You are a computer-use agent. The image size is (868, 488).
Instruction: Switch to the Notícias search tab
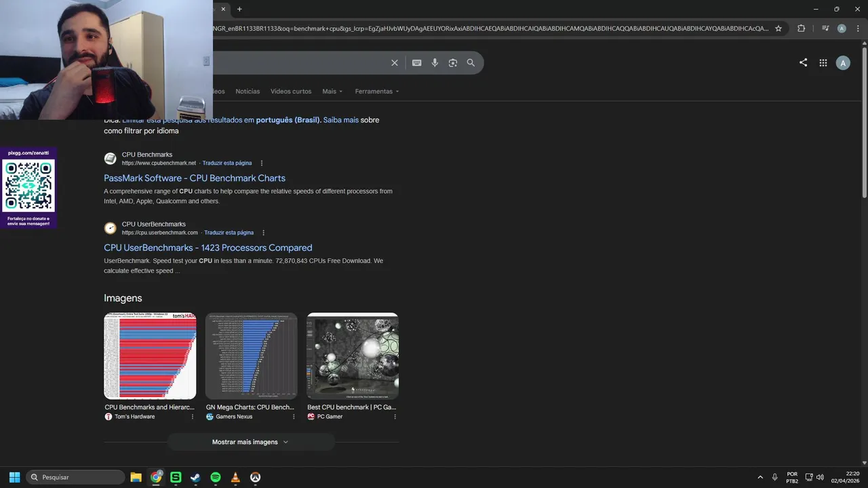pos(248,91)
